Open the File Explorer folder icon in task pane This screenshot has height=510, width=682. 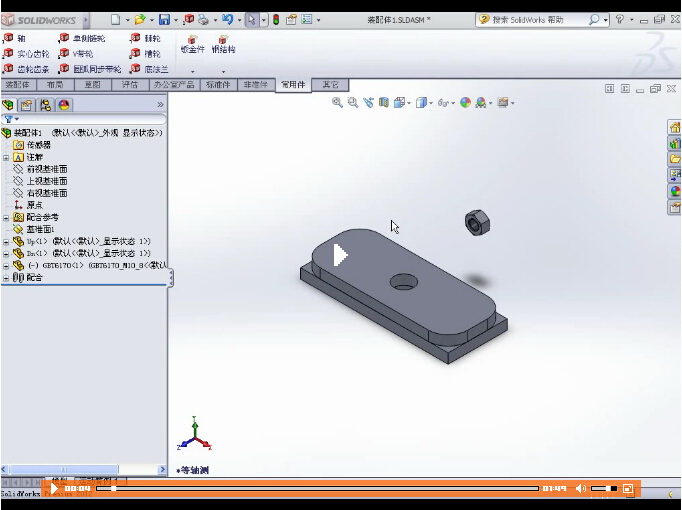(x=675, y=159)
